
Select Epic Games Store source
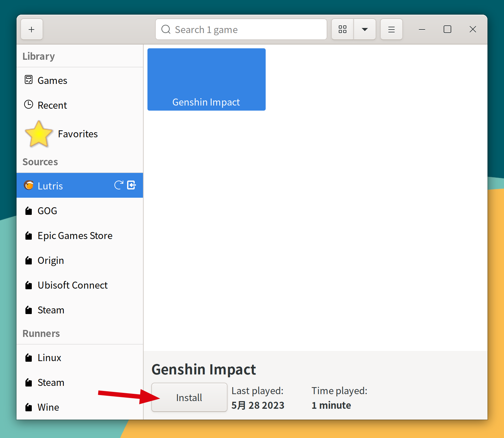80,236
